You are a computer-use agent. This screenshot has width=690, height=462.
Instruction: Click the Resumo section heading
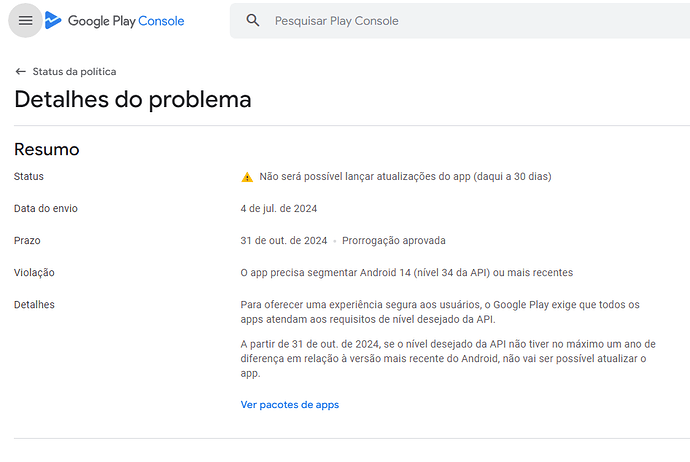47,149
